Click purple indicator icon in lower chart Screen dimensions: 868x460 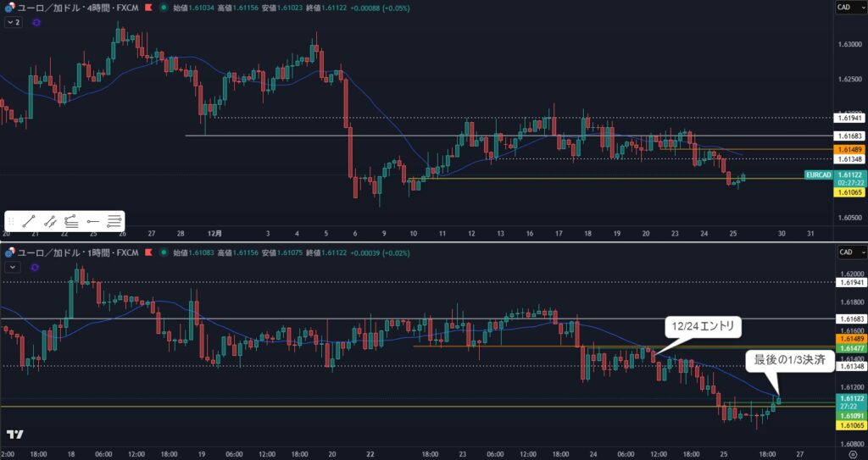point(36,267)
